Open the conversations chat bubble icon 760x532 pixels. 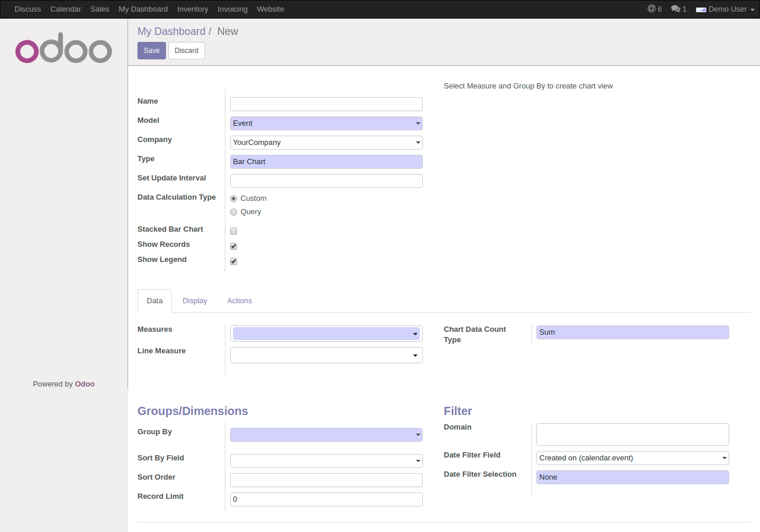point(675,9)
